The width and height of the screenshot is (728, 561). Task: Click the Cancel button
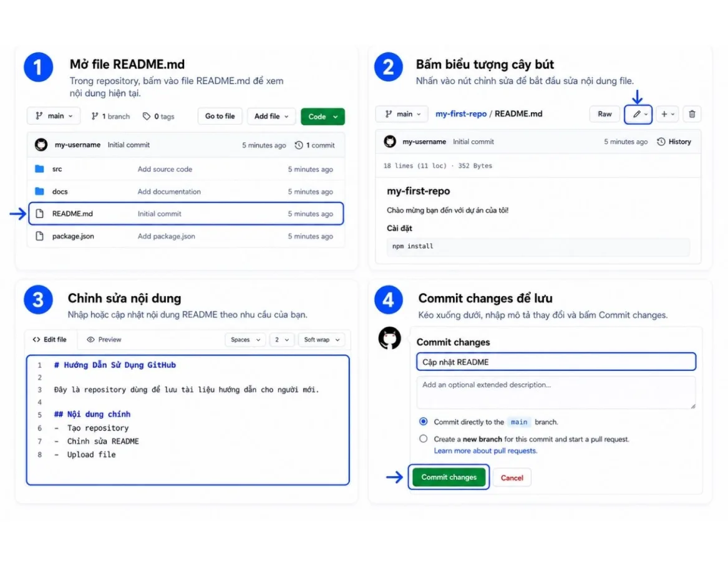pyautogui.click(x=512, y=477)
